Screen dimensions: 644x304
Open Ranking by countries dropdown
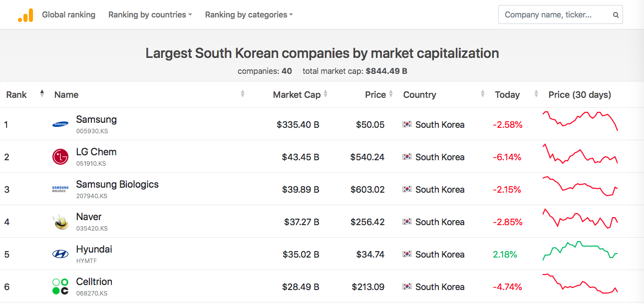150,15
